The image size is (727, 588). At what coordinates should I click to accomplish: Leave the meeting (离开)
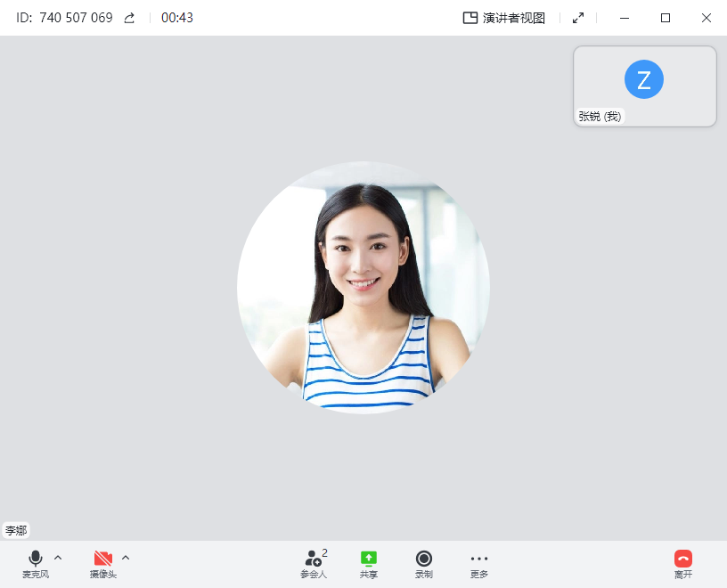(x=683, y=564)
